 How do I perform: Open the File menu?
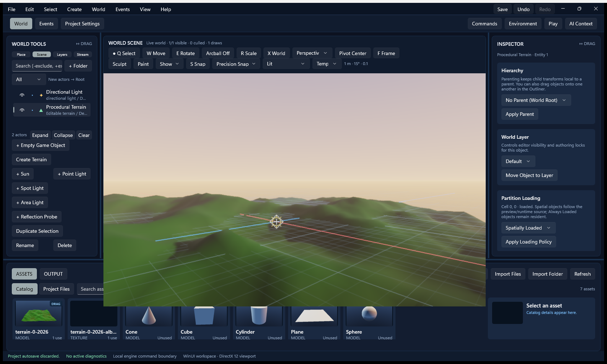click(x=11, y=9)
